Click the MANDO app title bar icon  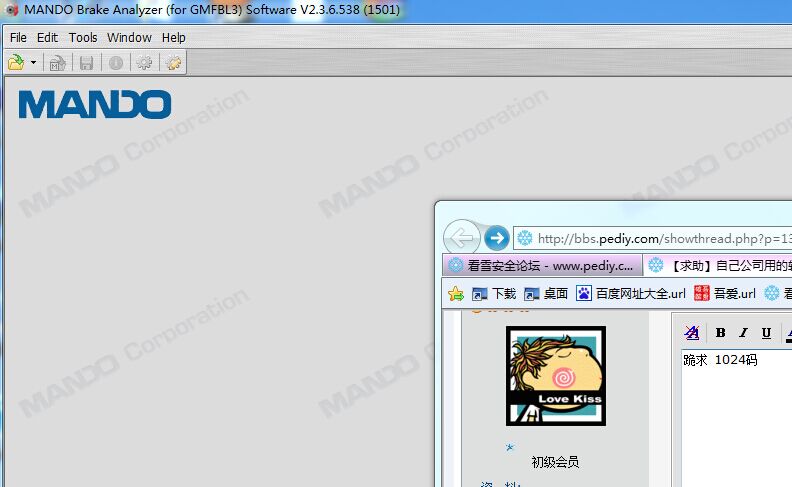tap(12, 9)
